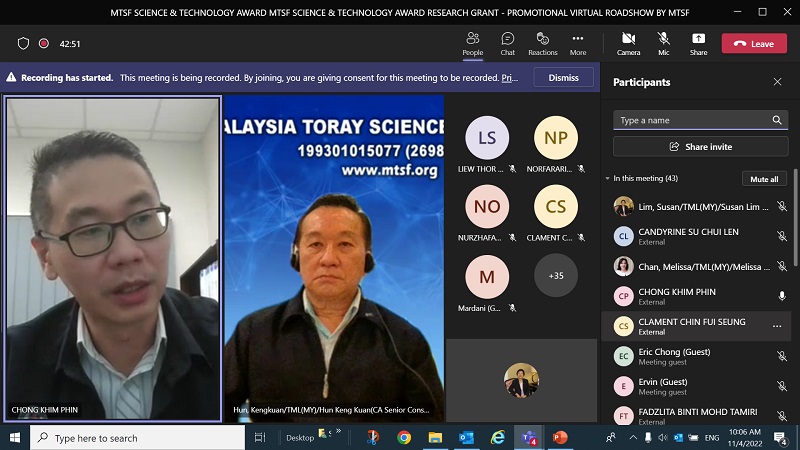800x450 pixels.
Task: Switch to Microsoft Teams taskbar icon
Action: click(x=529, y=437)
